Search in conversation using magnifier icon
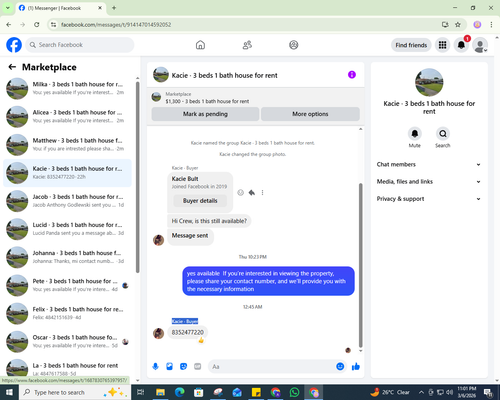500x400 pixels. (443, 134)
